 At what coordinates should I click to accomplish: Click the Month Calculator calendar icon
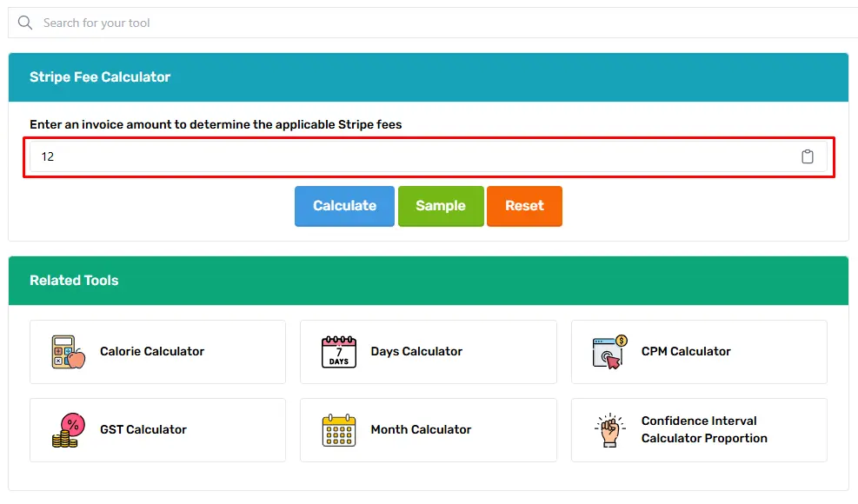point(339,430)
